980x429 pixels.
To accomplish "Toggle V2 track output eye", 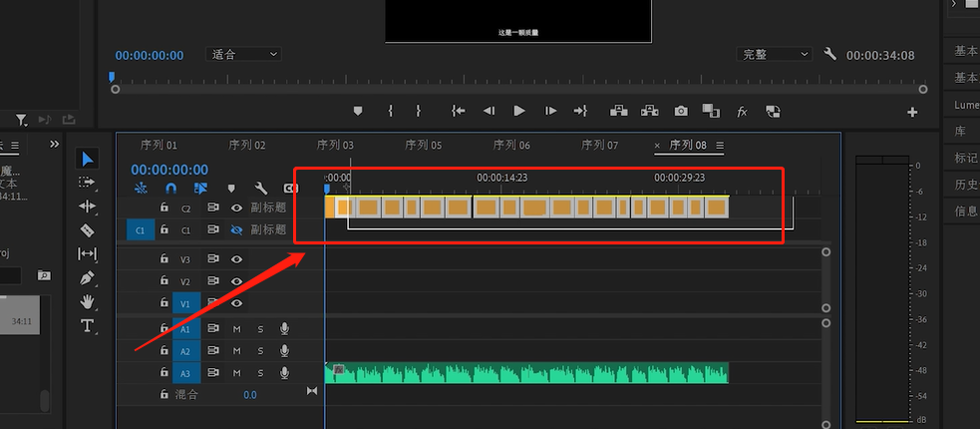I will coord(236,281).
